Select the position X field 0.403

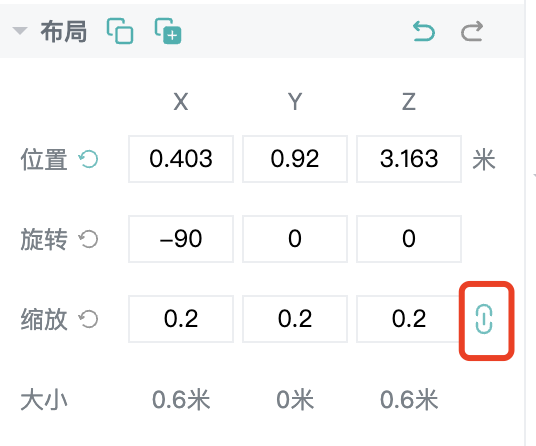pos(181,159)
